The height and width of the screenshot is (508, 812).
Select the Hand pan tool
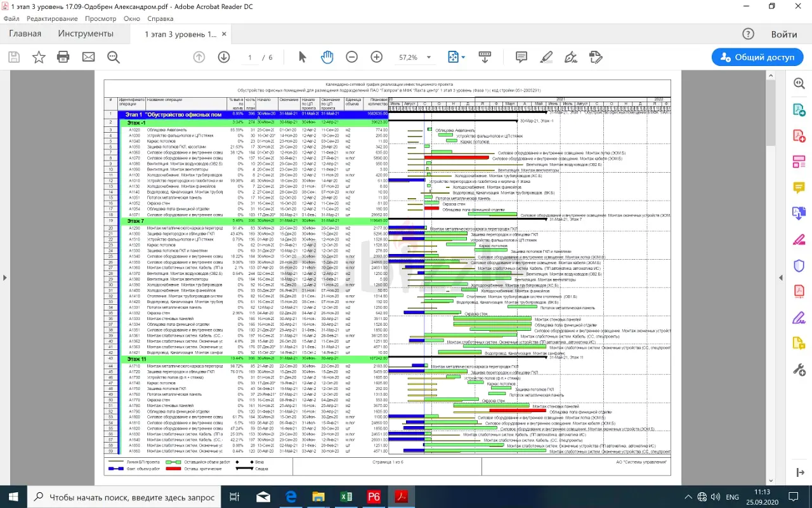pyautogui.click(x=327, y=57)
